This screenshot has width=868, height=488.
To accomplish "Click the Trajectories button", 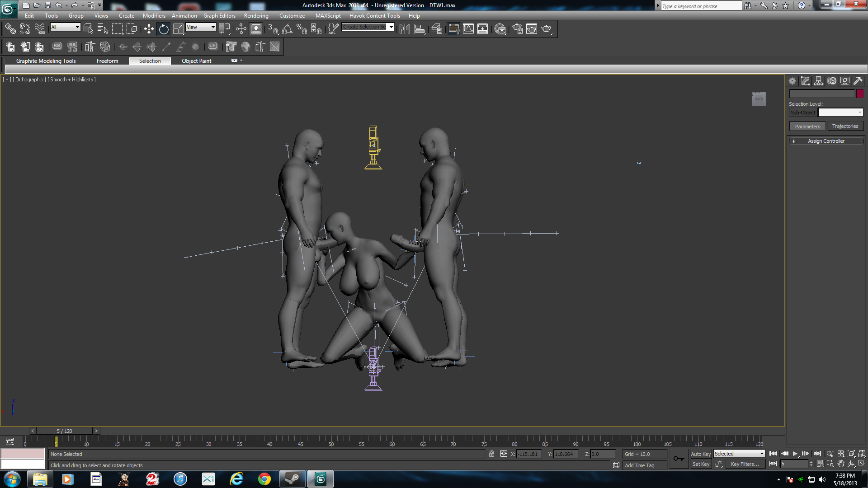I will (x=845, y=126).
